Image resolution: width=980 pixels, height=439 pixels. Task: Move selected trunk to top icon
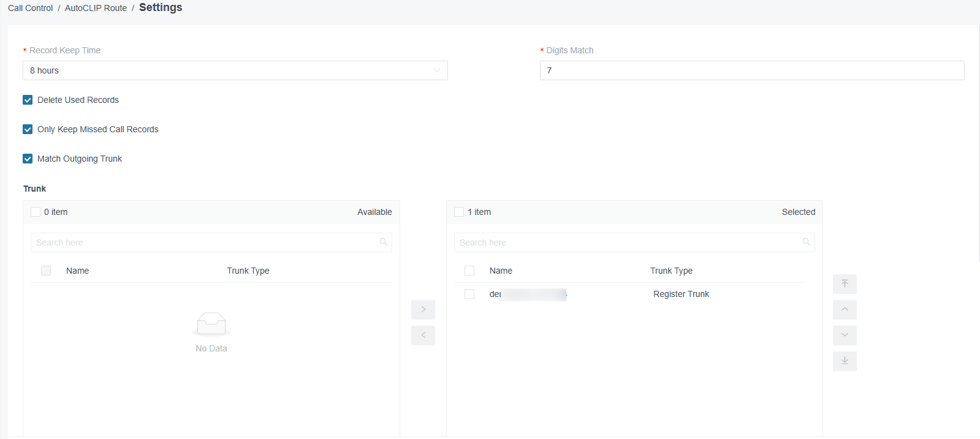(845, 284)
